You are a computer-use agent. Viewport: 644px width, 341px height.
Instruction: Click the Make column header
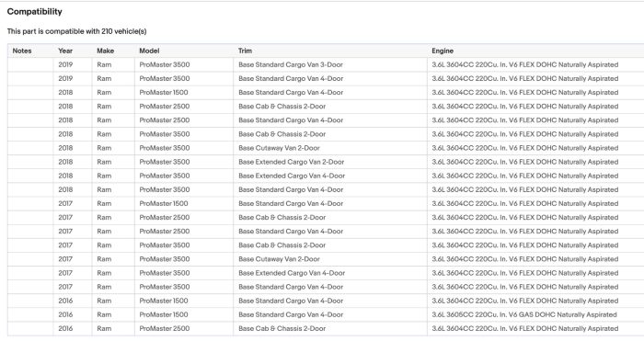tap(106, 51)
